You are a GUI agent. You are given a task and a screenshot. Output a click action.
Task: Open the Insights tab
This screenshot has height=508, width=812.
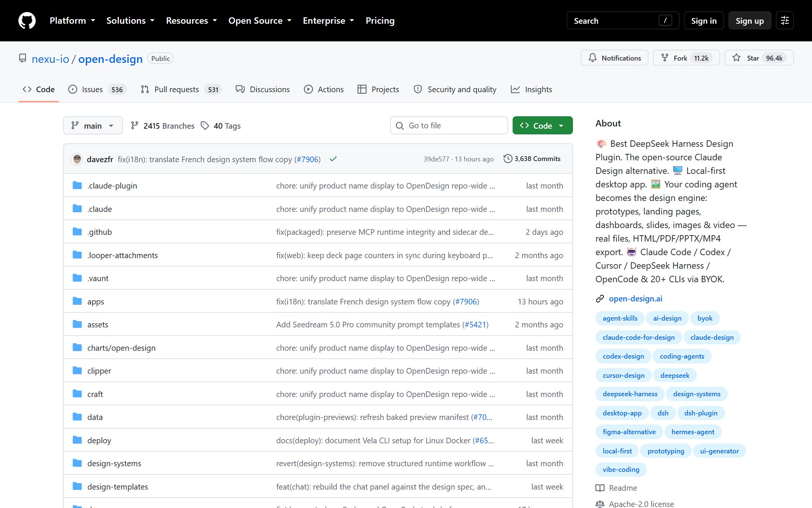tap(531, 90)
